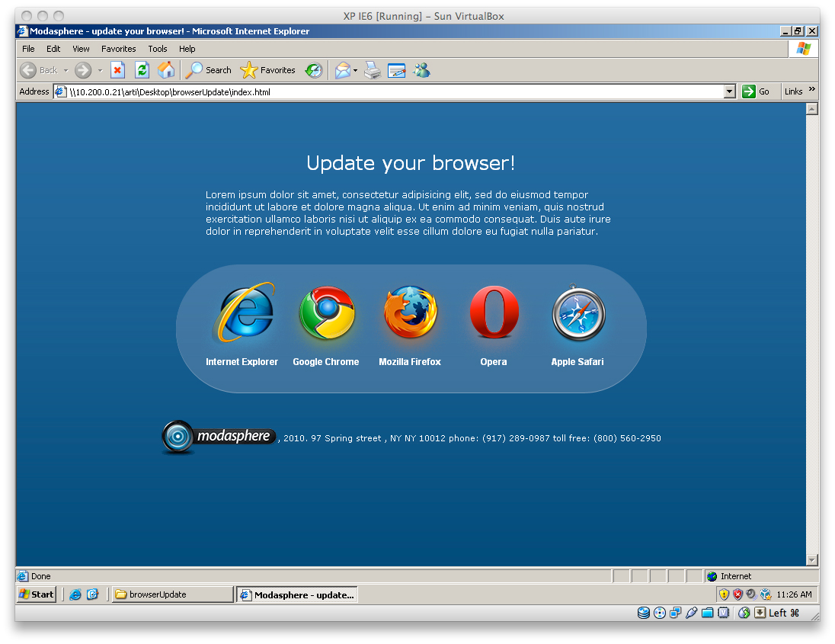Go to Home page icon

tap(166, 70)
